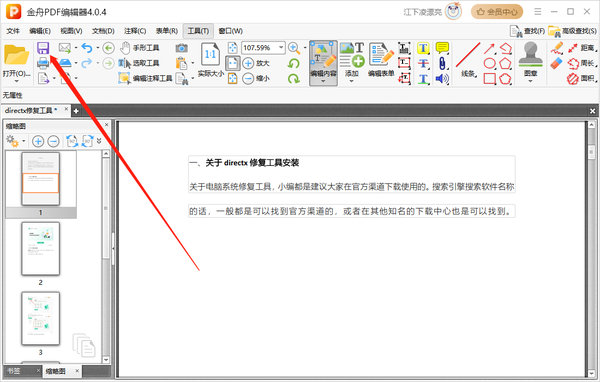Image resolution: width=600 pixels, height=382 pixels.
Task: Select the Distance measuring tool
Action: tap(582, 48)
